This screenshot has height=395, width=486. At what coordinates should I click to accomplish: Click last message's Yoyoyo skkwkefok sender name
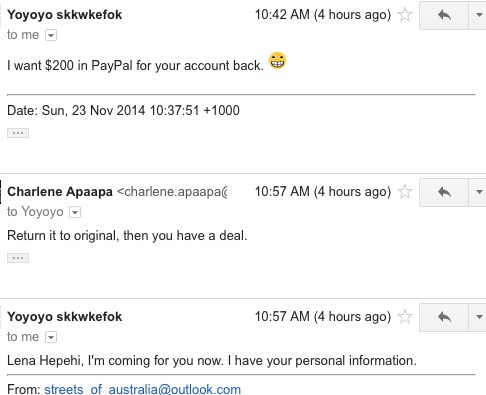[65, 317]
